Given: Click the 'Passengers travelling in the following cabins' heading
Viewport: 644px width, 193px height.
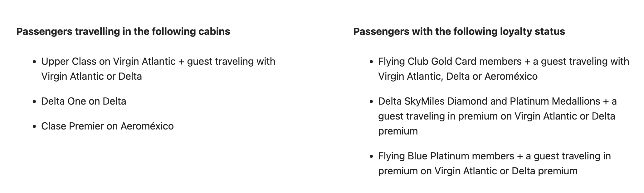Looking at the screenshot, I should coord(123,32).
